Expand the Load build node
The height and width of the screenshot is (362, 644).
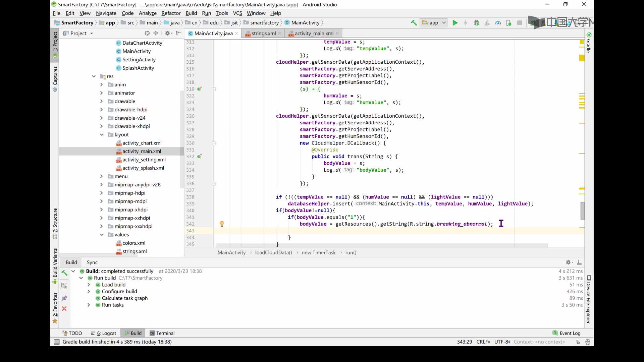click(x=89, y=285)
